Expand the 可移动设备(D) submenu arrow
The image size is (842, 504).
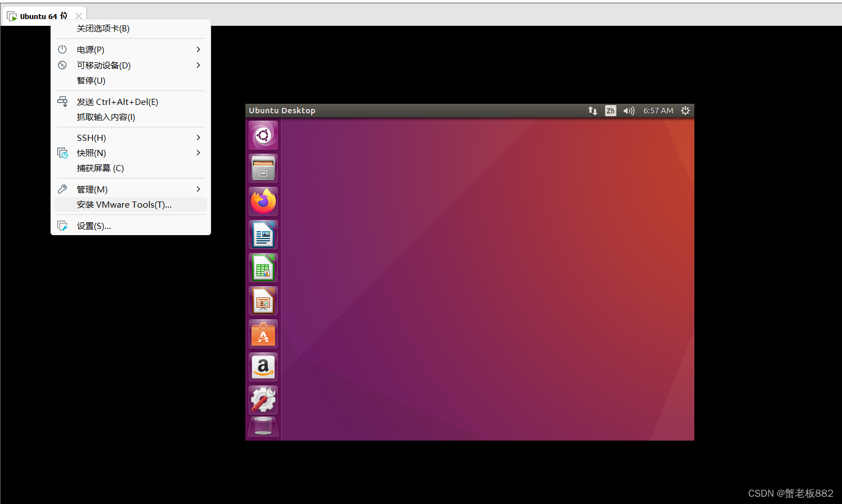click(198, 65)
